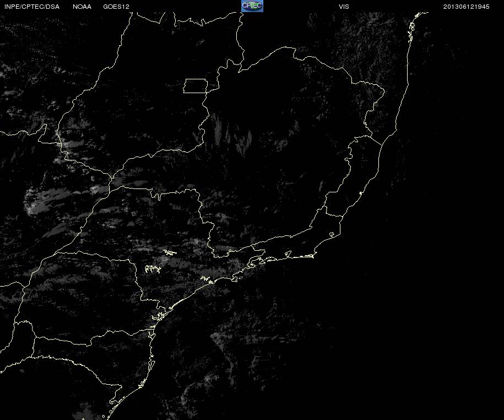Viewport: 504px width, 420px height.
Task: Click the small rectangular Federal District outline
Action: [196, 86]
